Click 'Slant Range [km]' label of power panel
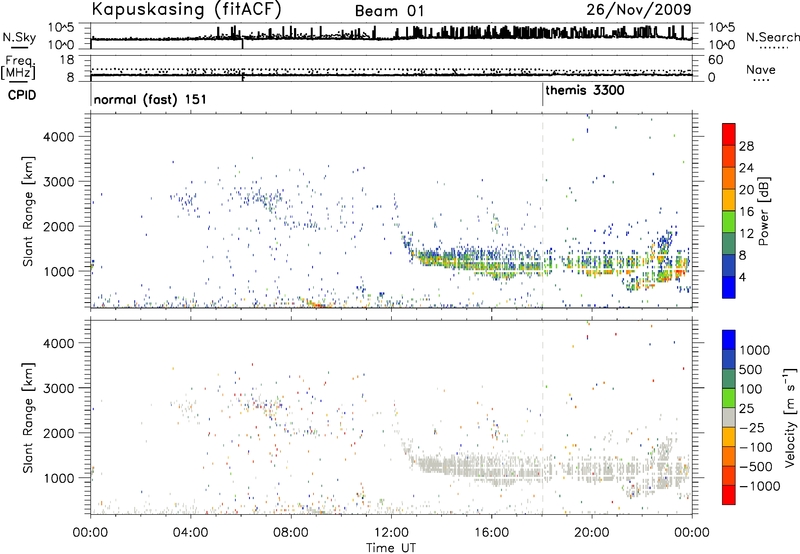This screenshot has width=800, height=554. click(x=28, y=211)
